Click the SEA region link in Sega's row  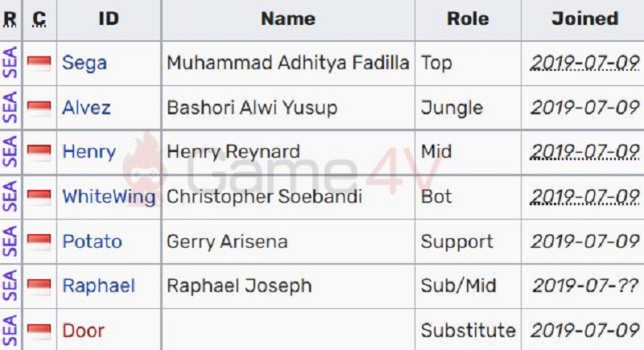pyautogui.click(x=10, y=63)
